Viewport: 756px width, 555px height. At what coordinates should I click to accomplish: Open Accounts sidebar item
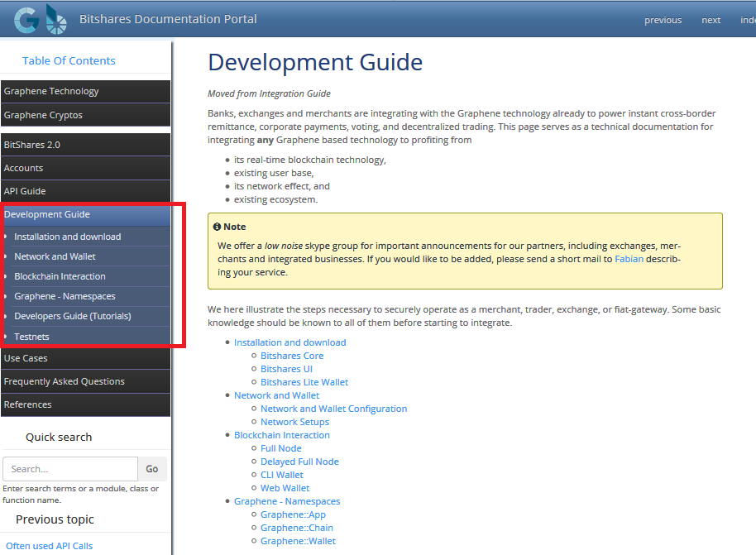tap(85, 168)
